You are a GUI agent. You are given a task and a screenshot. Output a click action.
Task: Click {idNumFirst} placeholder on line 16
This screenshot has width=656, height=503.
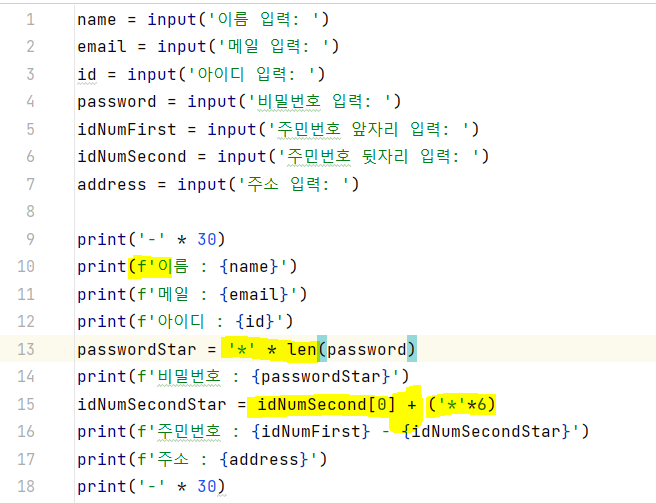click(311, 431)
